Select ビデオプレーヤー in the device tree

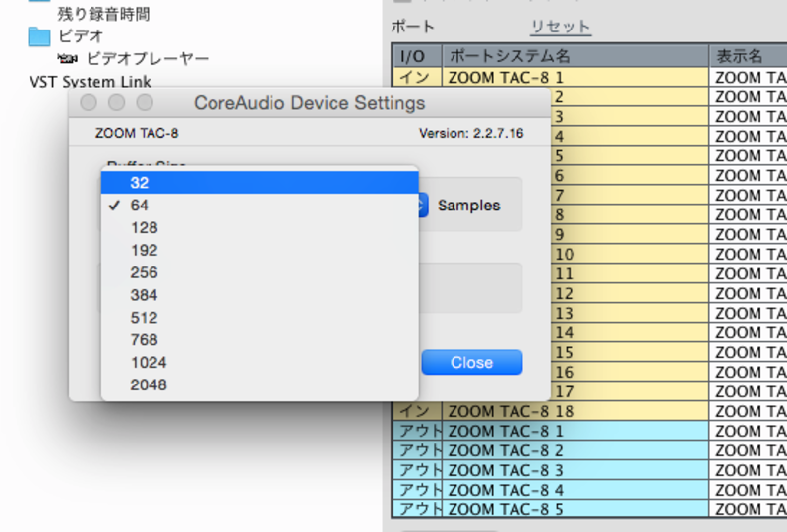click(x=148, y=59)
